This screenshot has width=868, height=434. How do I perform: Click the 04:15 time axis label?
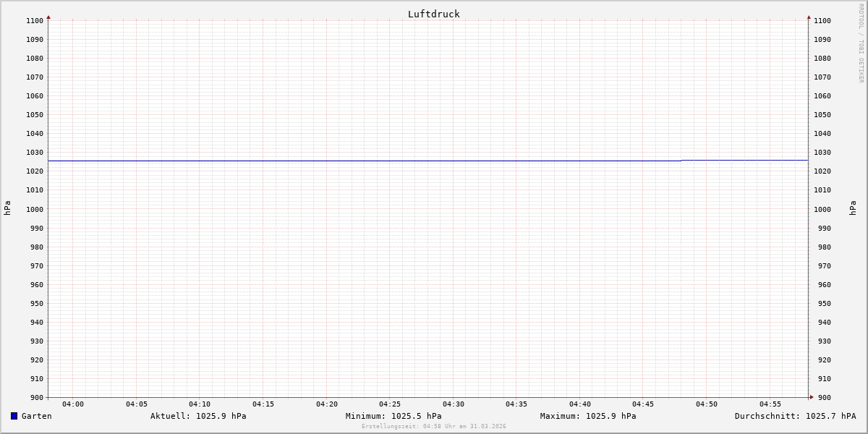tap(263, 404)
